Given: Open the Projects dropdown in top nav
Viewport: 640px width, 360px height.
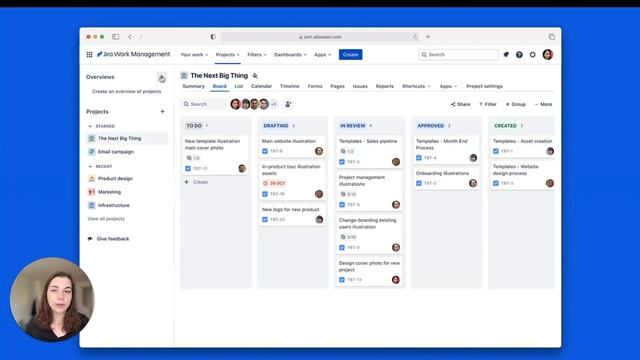Looking at the screenshot, I should tap(228, 55).
